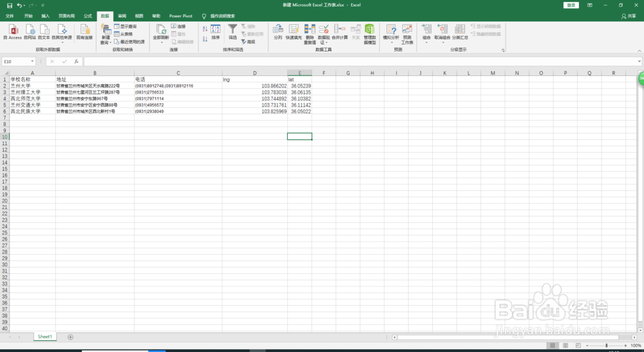Switch to the Home (开始) tab

tap(28, 16)
